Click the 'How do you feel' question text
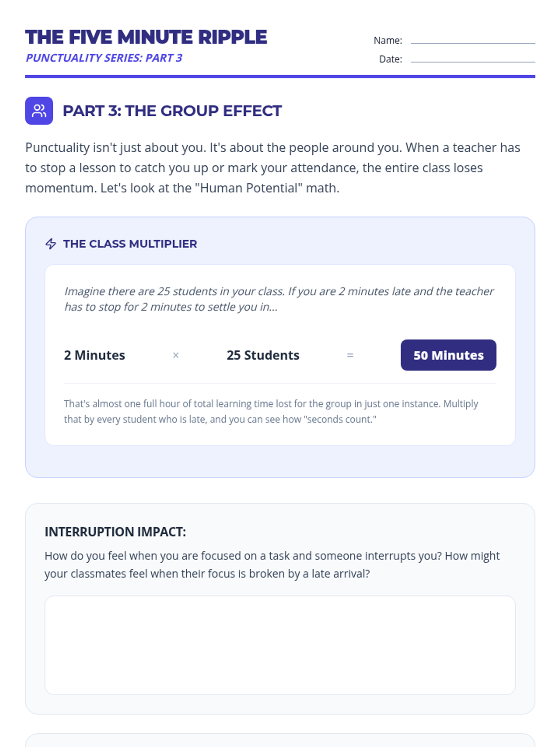Screen dimensions: 560x747 pyautogui.click(x=272, y=564)
